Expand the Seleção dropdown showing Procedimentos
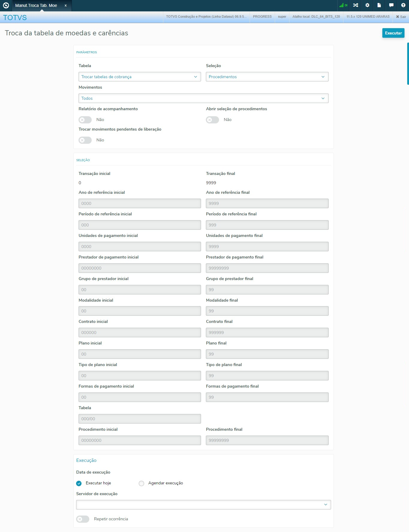The image size is (409, 532). [267, 77]
